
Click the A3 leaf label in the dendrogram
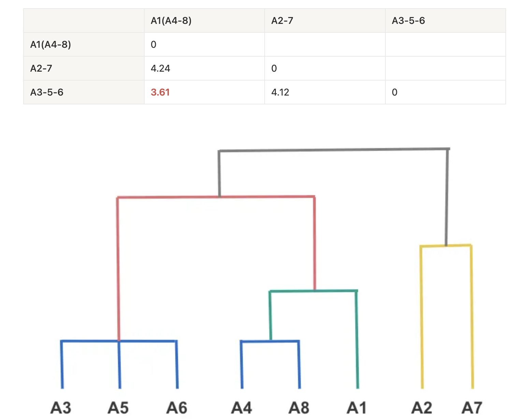click(61, 408)
